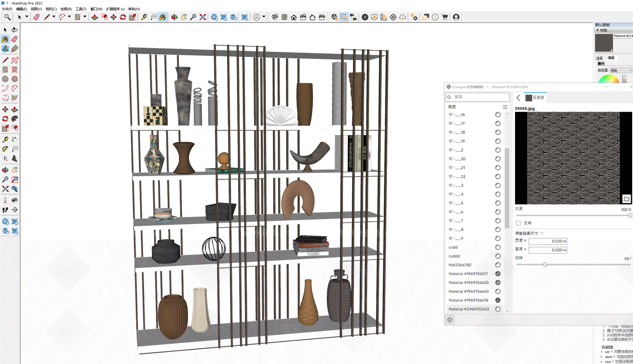Open the 编辑(E) menu
Viewport: 633px width, 364px height.
point(22,9)
